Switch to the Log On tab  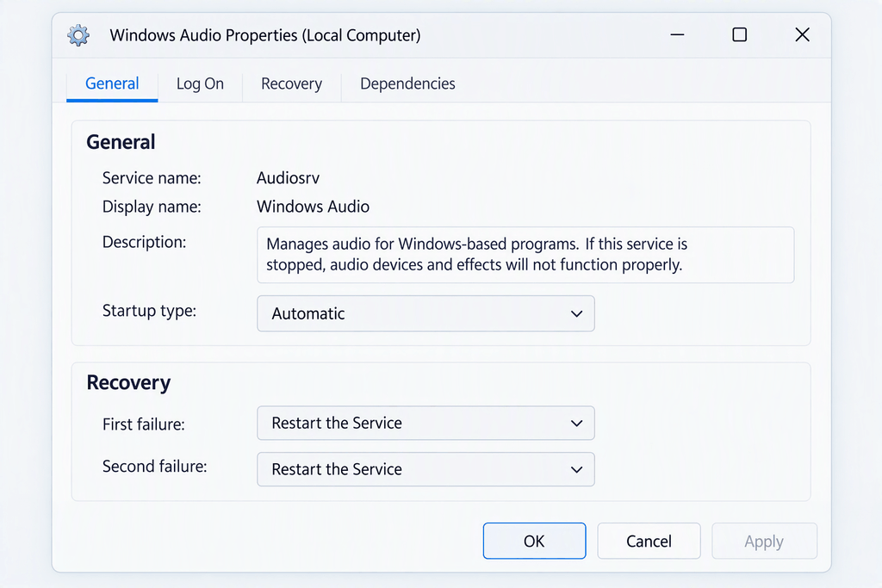pos(200,84)
